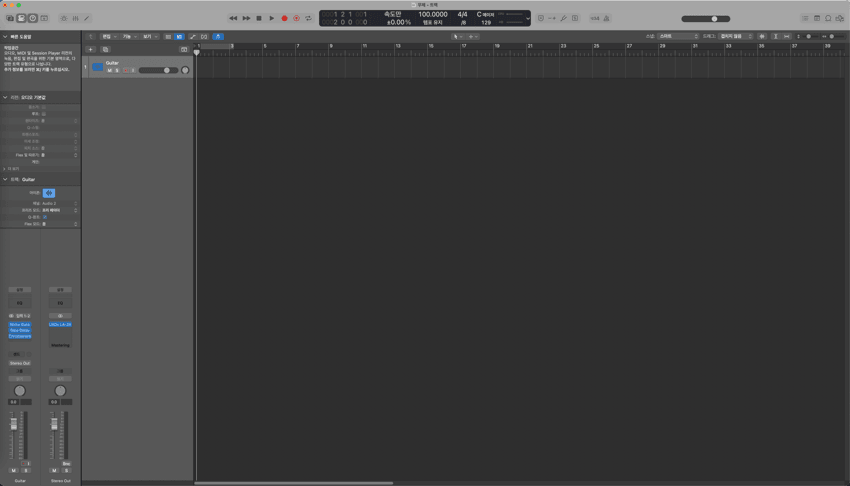This screenshot has height=486, width=850.
Task: Mute the Guitar track in header
Action: (x=110, y=70)
